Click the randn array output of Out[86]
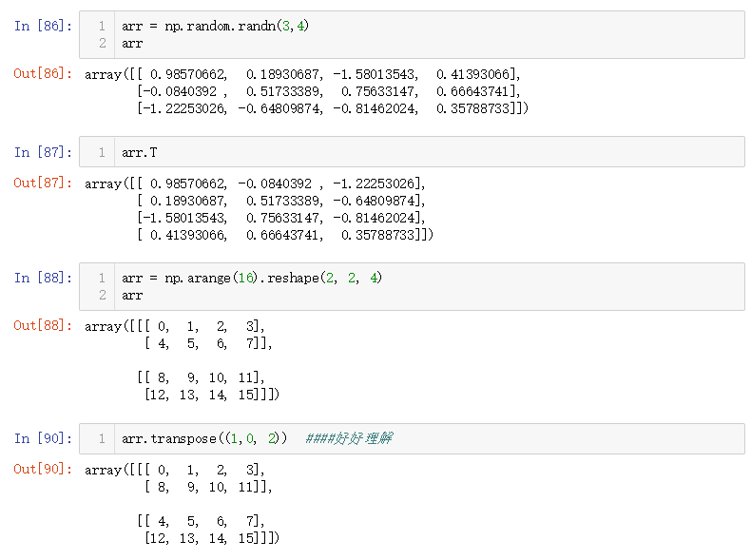The height and width of the screenshot is (560, 751). coord(304,91)
